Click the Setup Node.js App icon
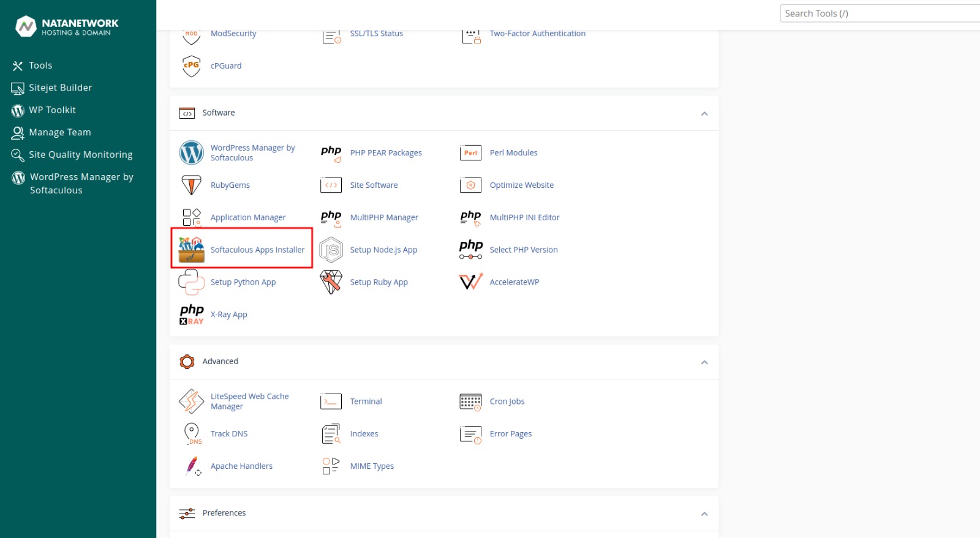The height and width of the screenshot is (538, 980). [331, 250]
